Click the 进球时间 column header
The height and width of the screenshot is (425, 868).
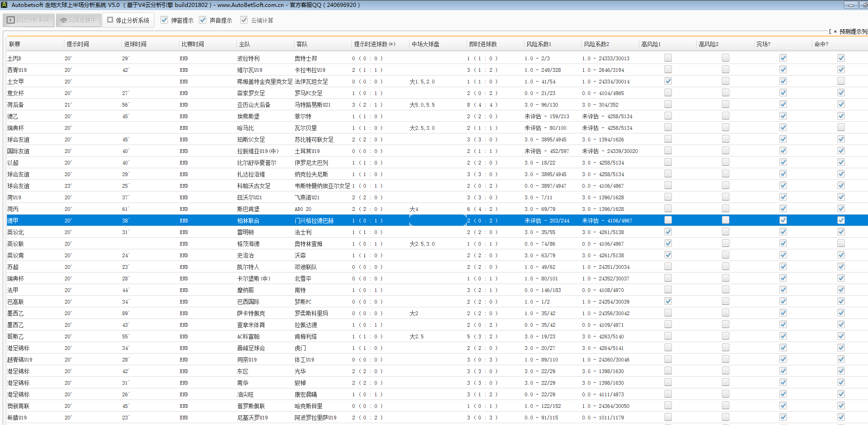135,44
